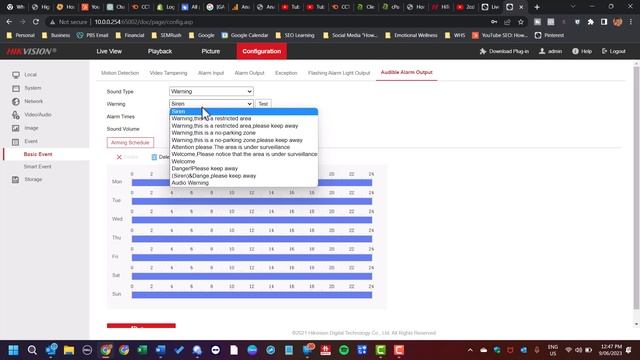This screenshot has width=640, height=360.
Task: Click the red X Delete icon
Action: click(119, 157)
